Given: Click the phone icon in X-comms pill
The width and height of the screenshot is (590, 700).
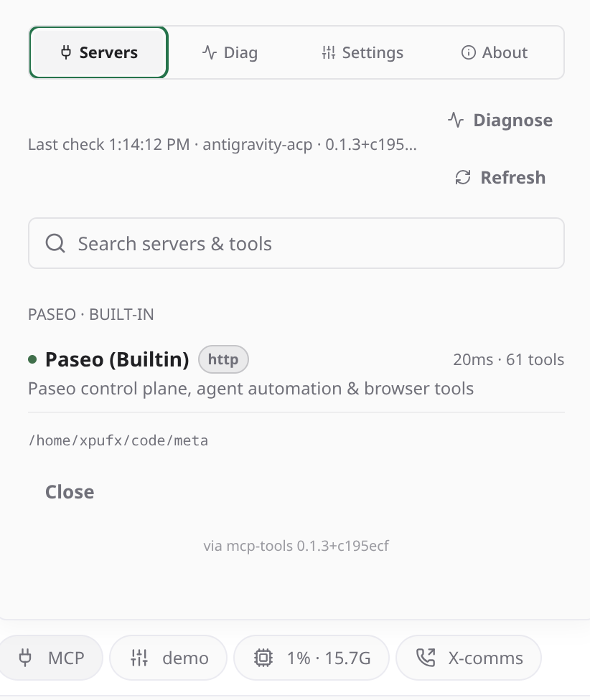Looking at the screenshot, I should pyautogui.click(x=426, y=658).
